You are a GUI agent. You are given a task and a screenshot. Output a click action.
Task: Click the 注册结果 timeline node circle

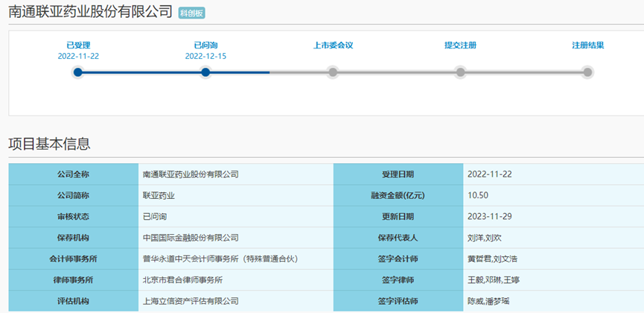point(587,72)
